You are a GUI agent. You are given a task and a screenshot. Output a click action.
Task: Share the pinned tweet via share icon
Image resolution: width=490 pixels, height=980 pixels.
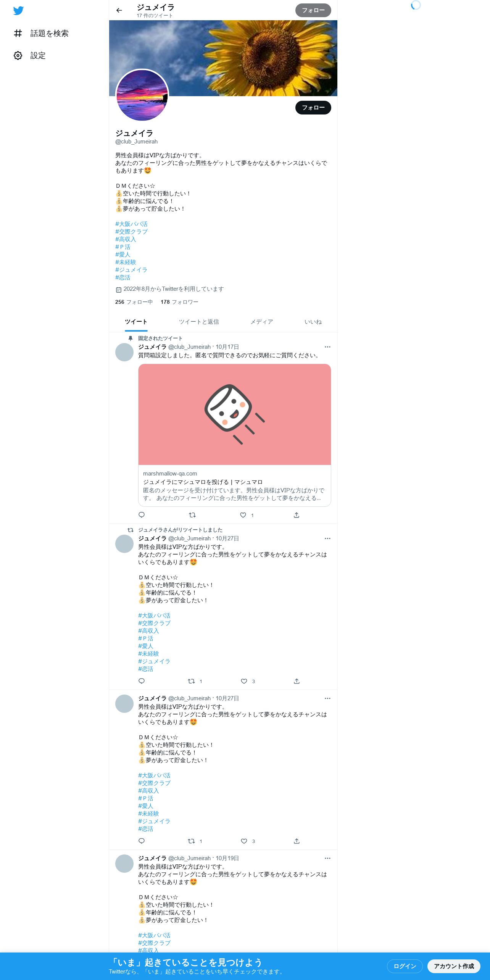pyautogui.click(x=297, y=515)
